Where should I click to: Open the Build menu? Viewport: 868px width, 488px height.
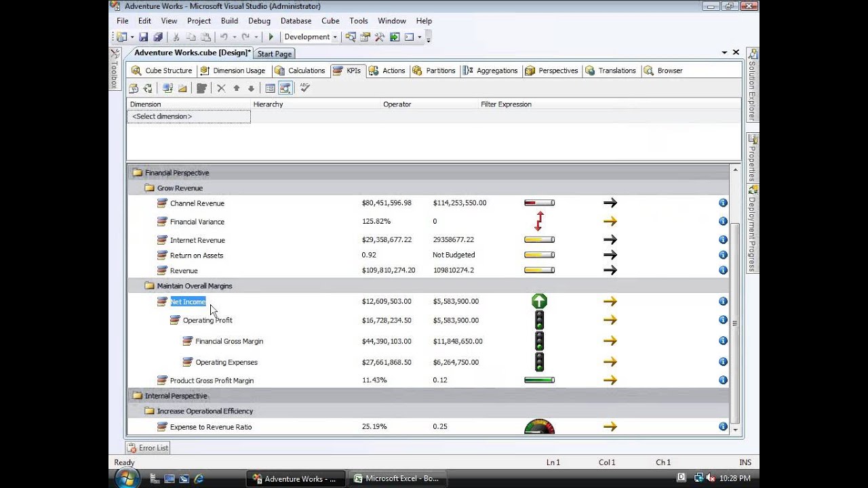[229, 21]
